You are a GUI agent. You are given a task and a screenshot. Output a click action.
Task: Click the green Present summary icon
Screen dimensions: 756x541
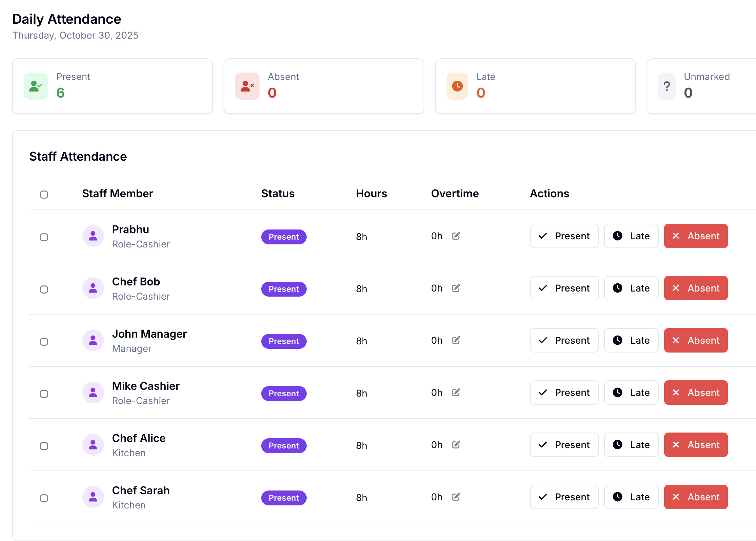tap(36, 86)
